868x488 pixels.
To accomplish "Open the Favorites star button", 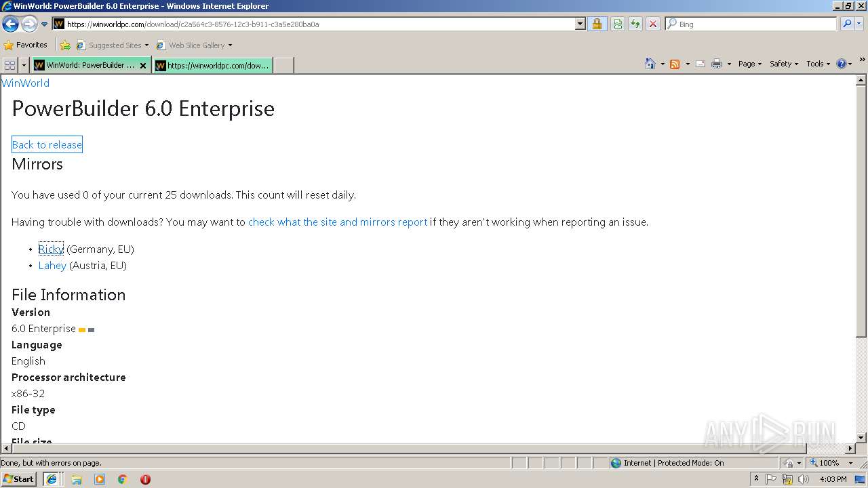I will click(25, 45).
